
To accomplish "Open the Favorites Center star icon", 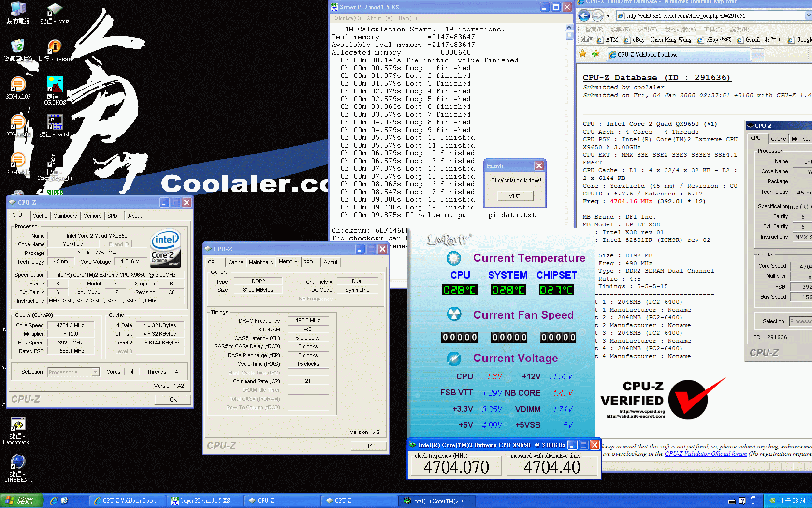I will pos(583,54).
